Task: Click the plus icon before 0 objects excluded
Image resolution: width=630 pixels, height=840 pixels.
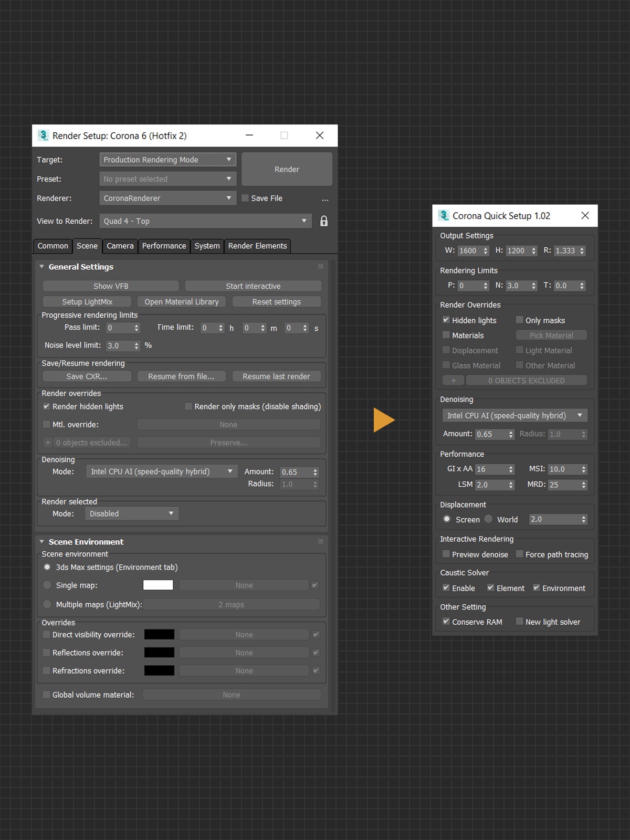Action: click(x=48, y=443)
